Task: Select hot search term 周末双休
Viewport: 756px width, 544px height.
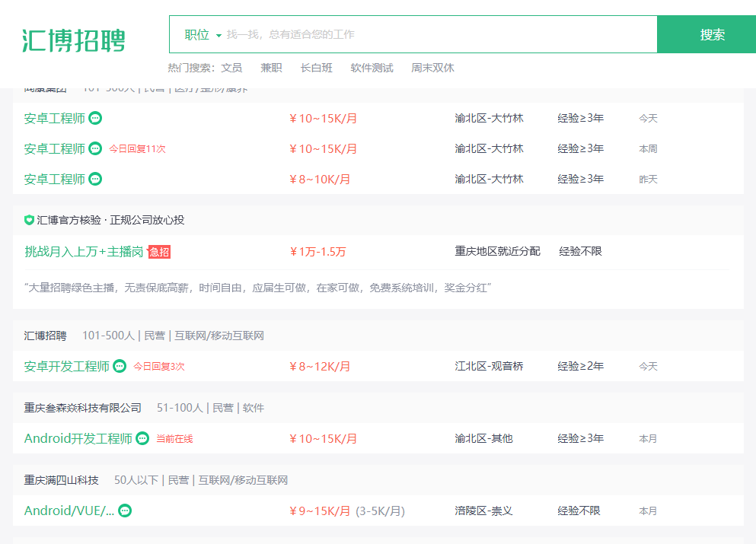Action: coord(432,68)
